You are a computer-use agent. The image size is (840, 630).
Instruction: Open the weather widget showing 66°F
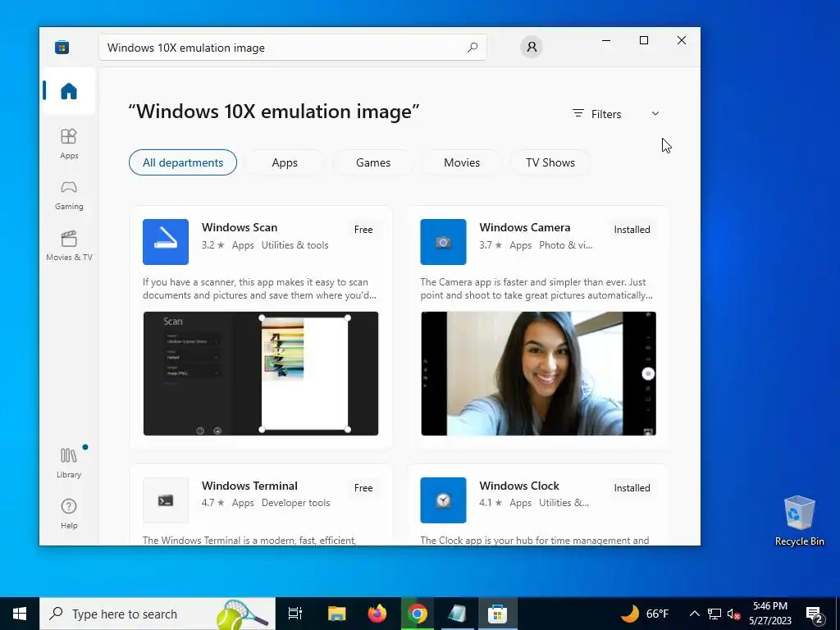[645, 614]
